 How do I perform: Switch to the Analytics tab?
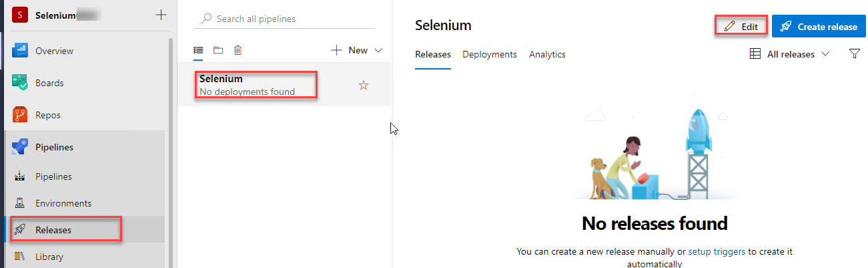[547, 55]
